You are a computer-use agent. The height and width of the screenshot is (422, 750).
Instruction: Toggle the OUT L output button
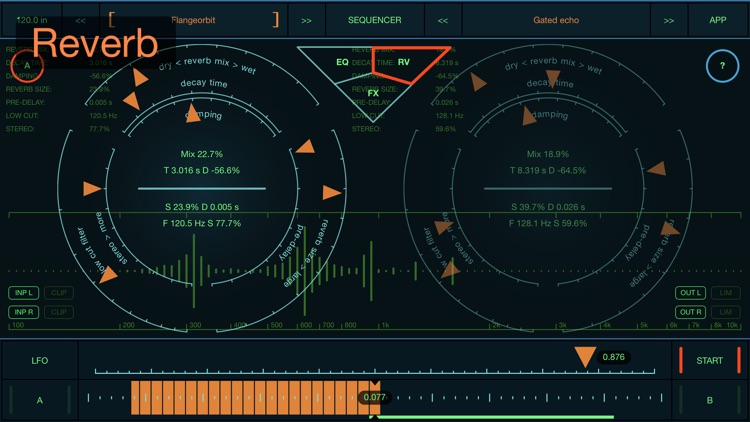click(x=690, y=293)
